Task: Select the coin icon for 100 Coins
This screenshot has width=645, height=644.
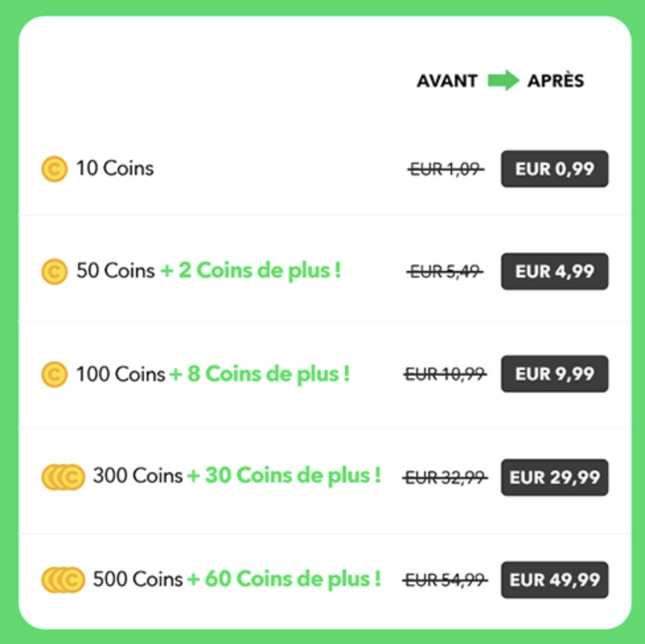Action: point(54,374)
